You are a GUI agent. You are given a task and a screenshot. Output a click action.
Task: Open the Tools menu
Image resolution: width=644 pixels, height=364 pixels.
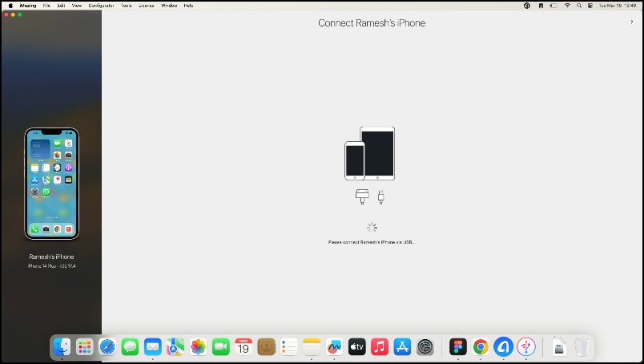click(126, 6)
